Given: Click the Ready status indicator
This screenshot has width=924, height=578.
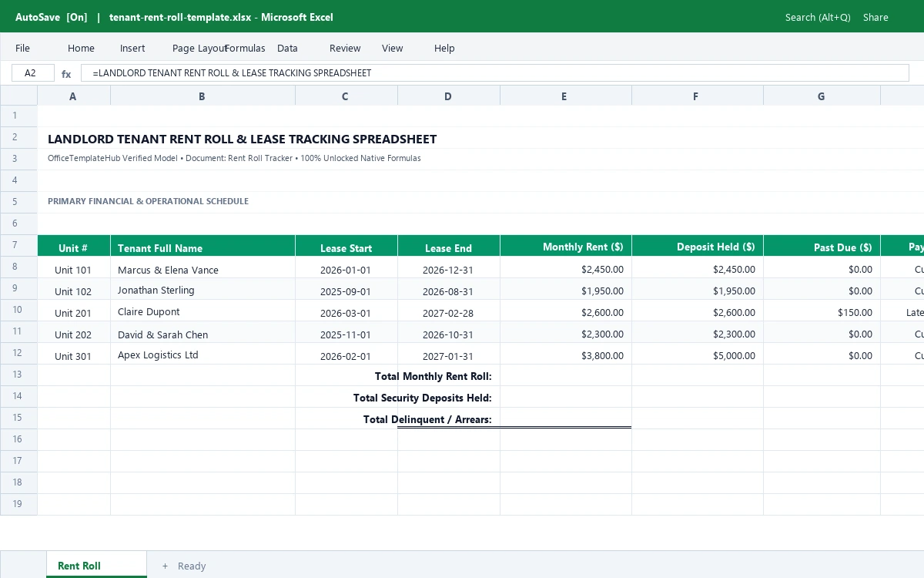Looking at the screenshot, I should point(192,566).
